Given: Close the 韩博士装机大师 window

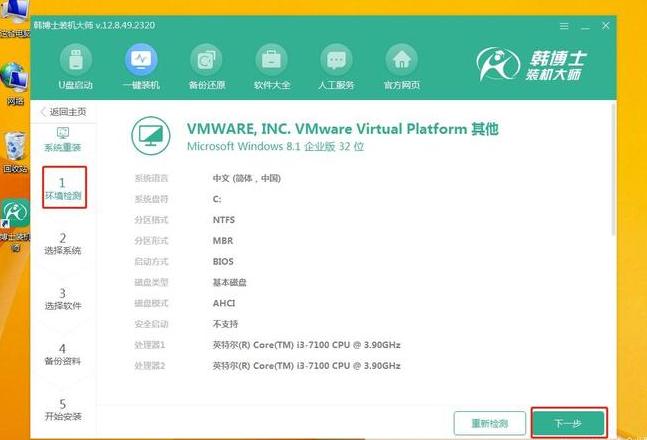Looking at the screenshot, I should [606, 26].
